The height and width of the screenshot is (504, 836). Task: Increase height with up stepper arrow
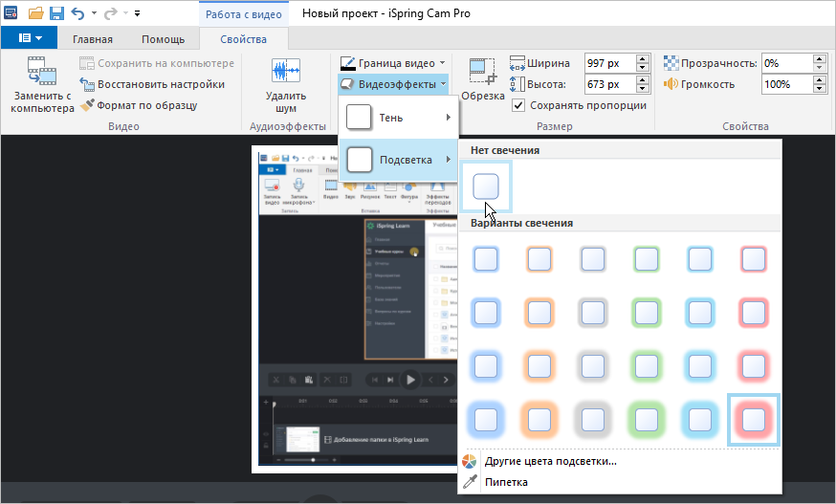643,80
